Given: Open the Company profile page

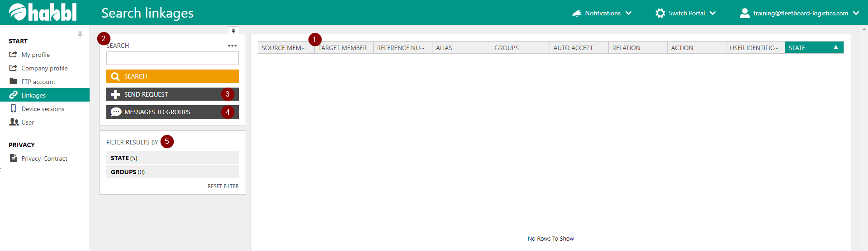Looking at the screenshot, I should tap(44, 68).
